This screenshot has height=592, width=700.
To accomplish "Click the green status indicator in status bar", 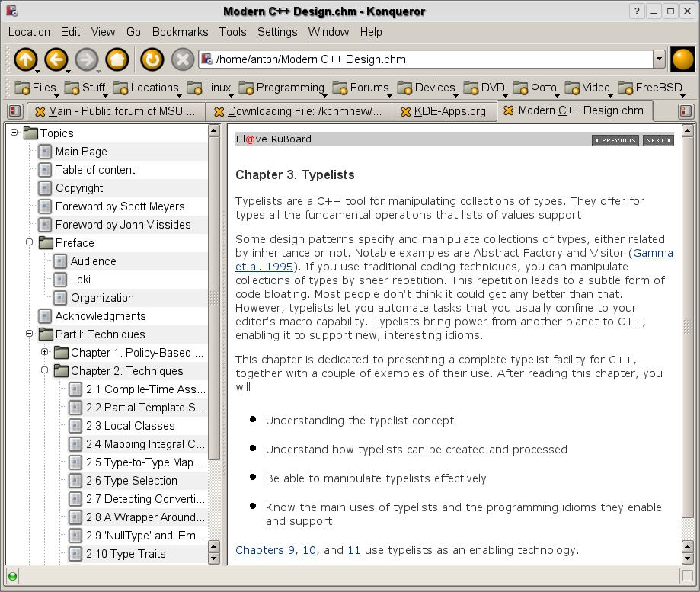I will [x=12, y=576].
